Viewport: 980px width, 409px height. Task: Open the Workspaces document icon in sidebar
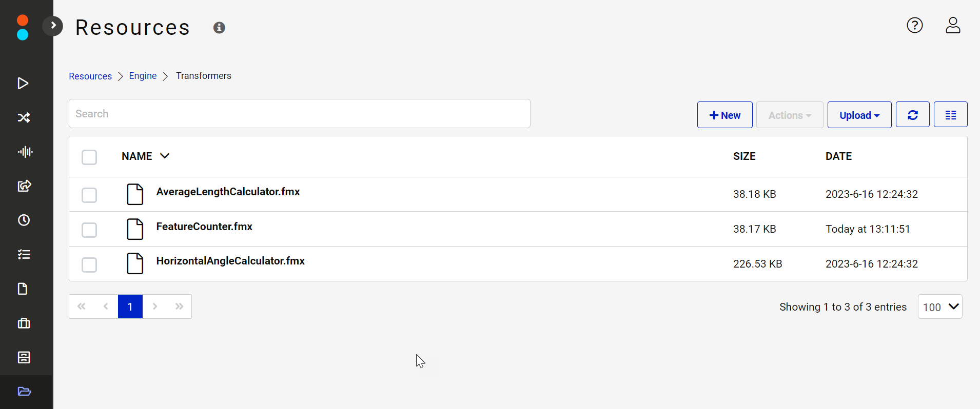point(23,289)
